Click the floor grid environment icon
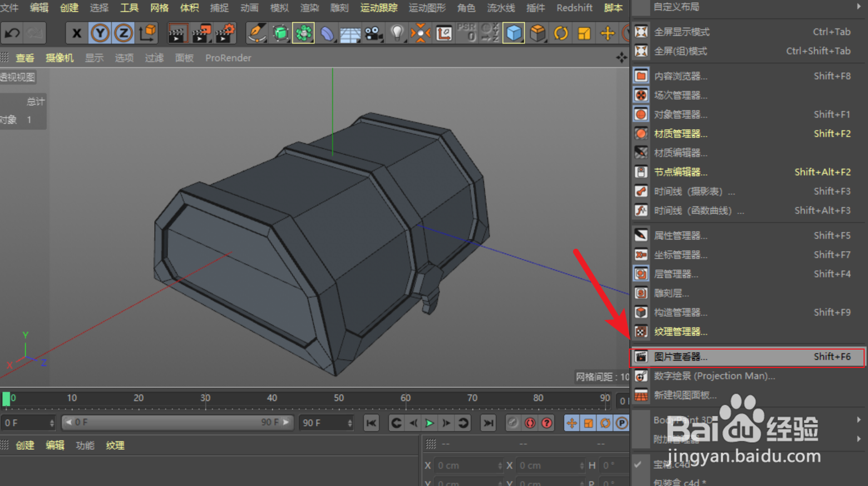The image size is (868, 486). [350, 33]
